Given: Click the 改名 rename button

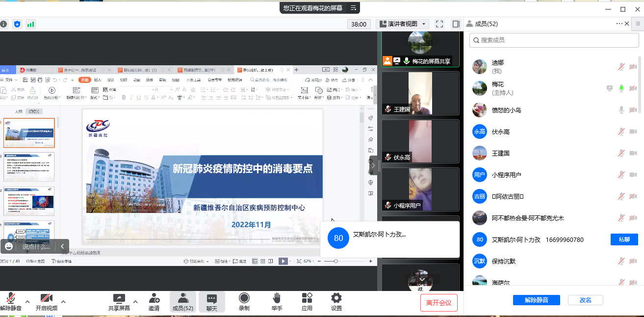Looking at the screenshot, I should 585,300.
